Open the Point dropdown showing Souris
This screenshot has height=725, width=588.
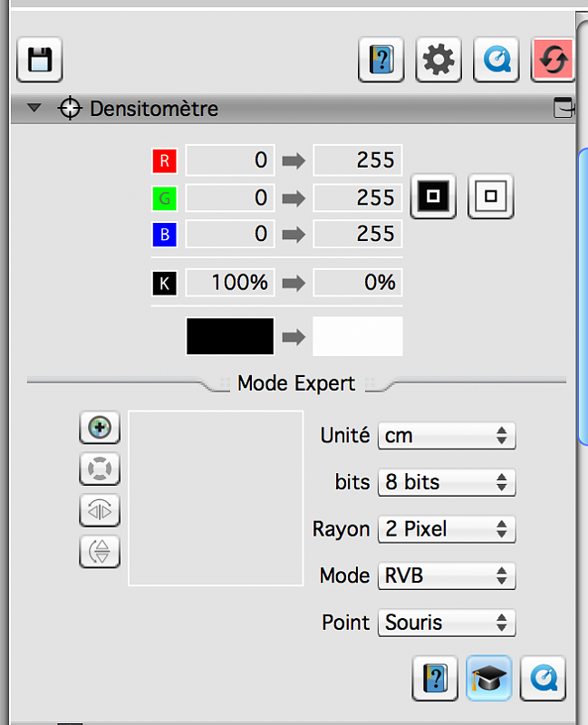click(x=447, y=623)
